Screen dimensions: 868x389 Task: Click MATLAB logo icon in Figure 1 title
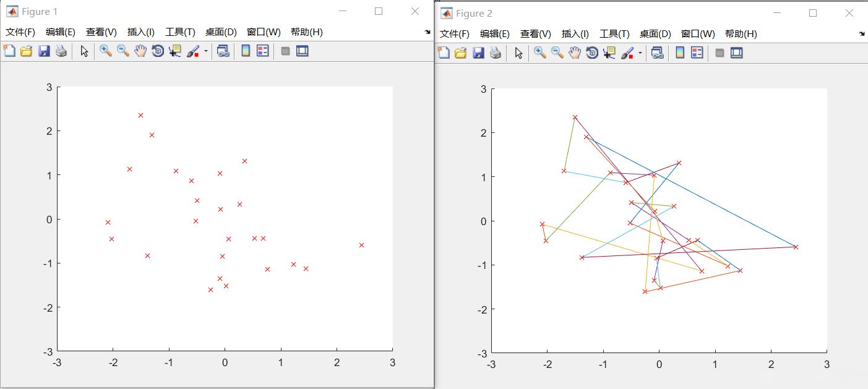tap(12, 11)
